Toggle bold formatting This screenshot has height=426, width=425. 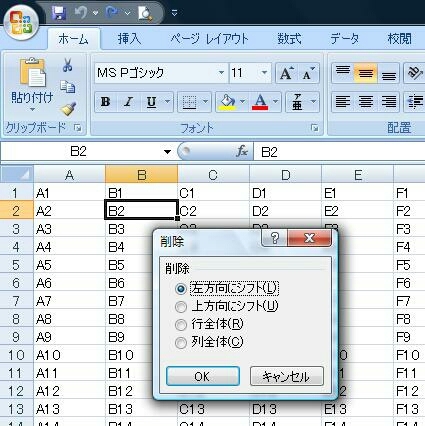[x=106, y=102]
